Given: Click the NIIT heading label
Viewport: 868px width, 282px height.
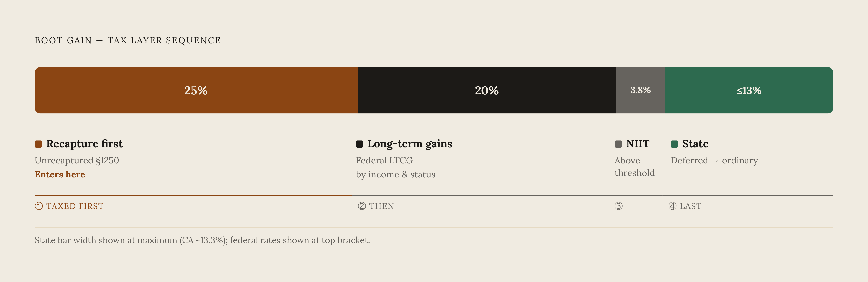Looking at the screenshot, I should (x=637, y=144).
